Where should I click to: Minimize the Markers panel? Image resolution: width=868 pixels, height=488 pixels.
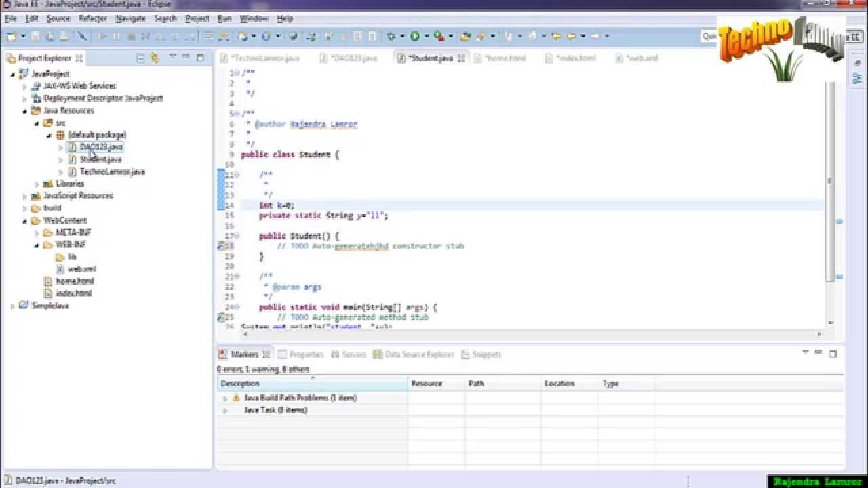(818, 353)
